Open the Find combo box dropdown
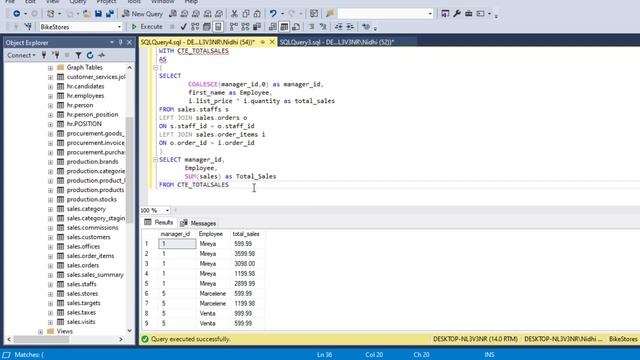Screen dimensions: 640x360 (430, 14)
